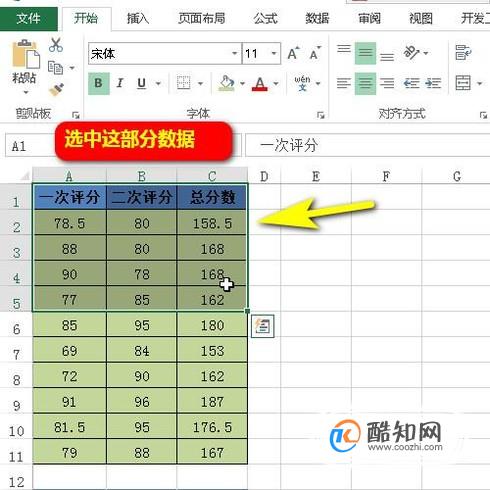Click the Format Painter brush icon
Screen dimensions: 490x490
pos(56,89)
